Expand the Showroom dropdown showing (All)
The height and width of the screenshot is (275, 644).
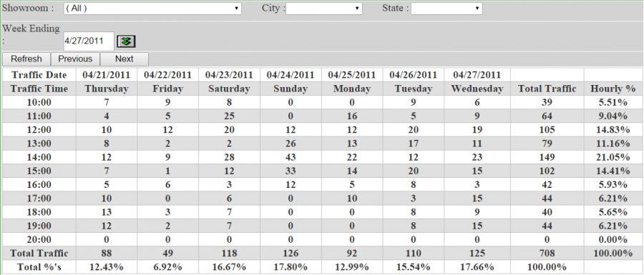(x=152, y=8)
